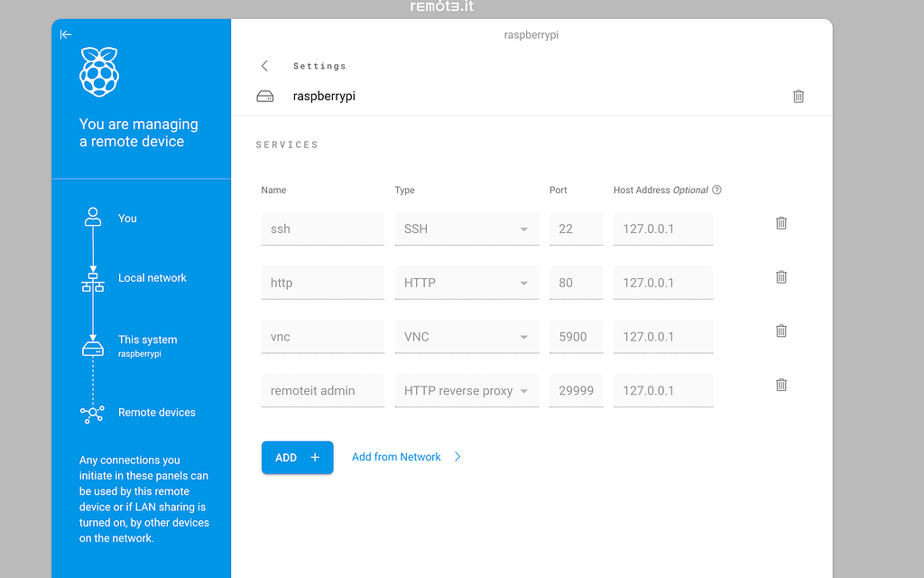Remove the remoteit admin service

click(x=781, y=385)
